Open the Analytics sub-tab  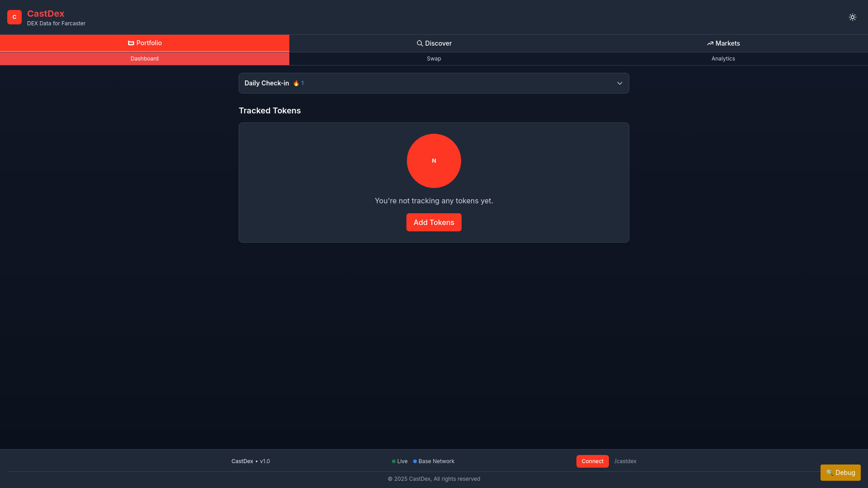723,59
